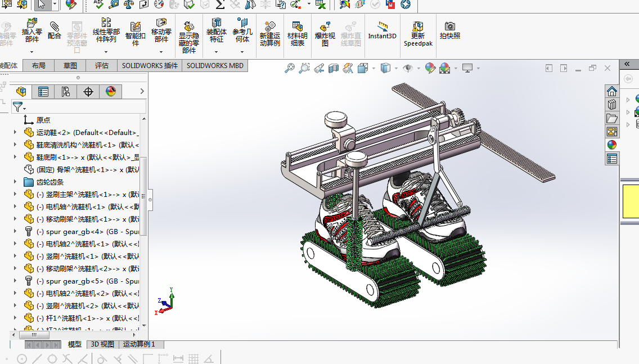Viewport: 639px width, 364px height.
Task: Click Zoom to Area icon
Action: tap(304, 68)
